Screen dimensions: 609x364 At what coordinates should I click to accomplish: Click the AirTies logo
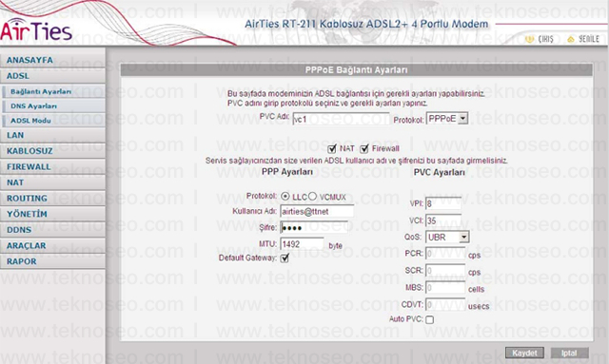(x=36, y=30)
